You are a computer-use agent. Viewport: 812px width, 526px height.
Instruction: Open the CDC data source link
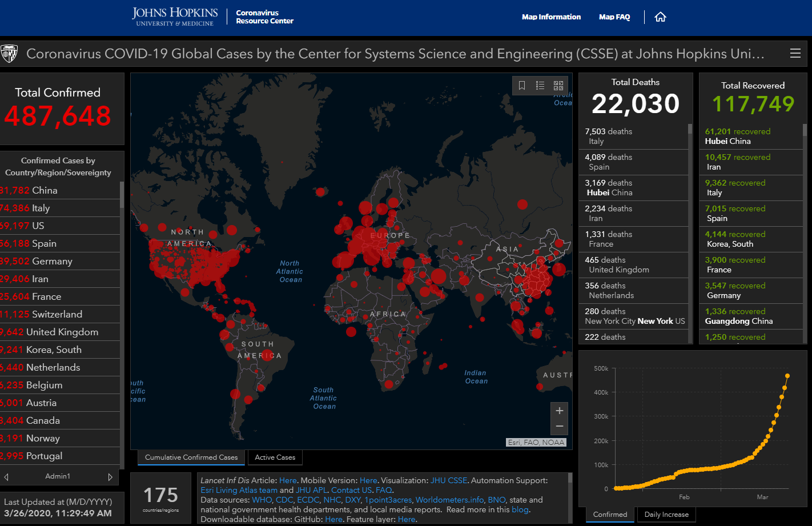(284, 500)
